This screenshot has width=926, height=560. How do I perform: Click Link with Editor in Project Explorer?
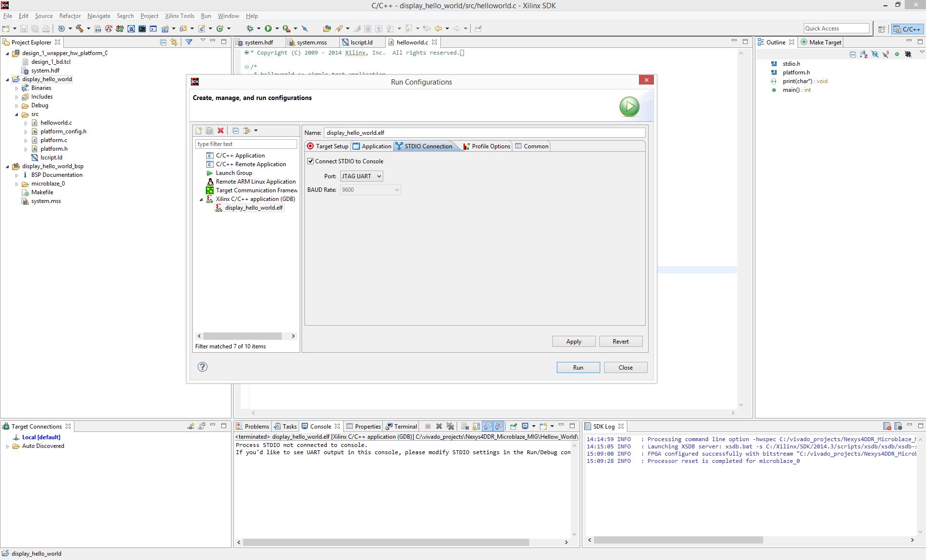pyautogui.click(x=174, y=42)
